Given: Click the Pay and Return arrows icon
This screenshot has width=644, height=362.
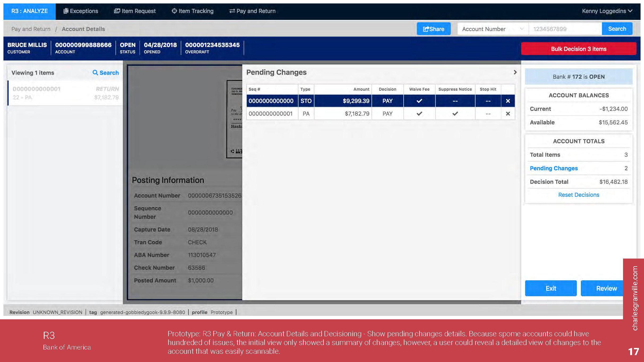Looking at the screenshot, I should [232, 11].
